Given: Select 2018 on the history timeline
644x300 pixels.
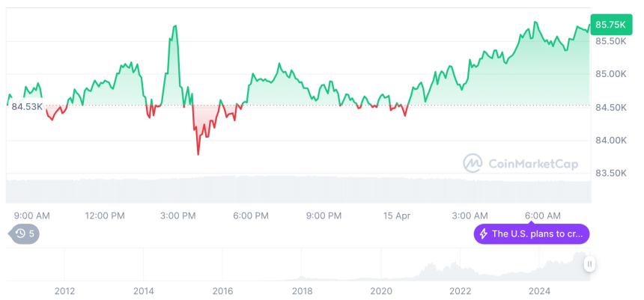Looking at the screenshot, I should 302,290.
